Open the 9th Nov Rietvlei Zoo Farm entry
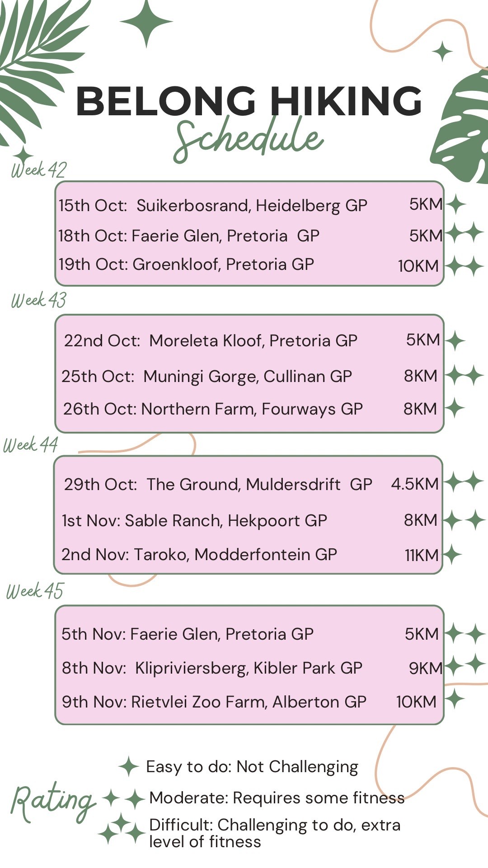 tap(214, 702)
